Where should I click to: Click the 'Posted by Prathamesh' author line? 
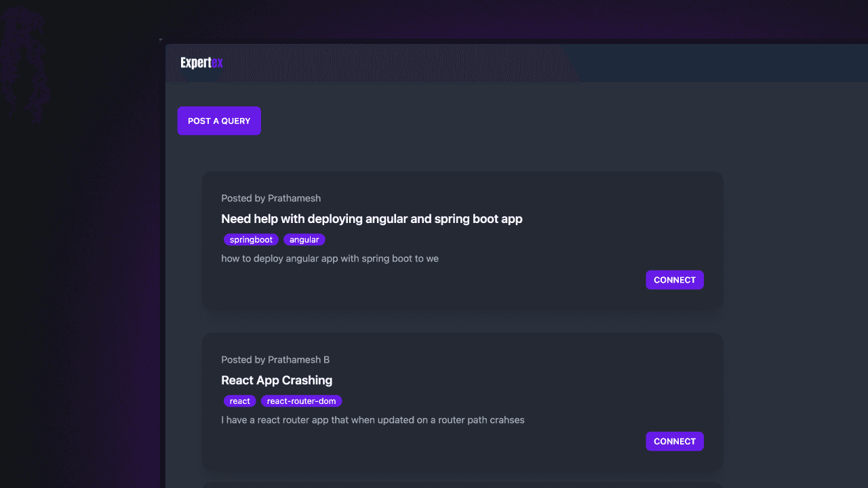coord(271,199)
